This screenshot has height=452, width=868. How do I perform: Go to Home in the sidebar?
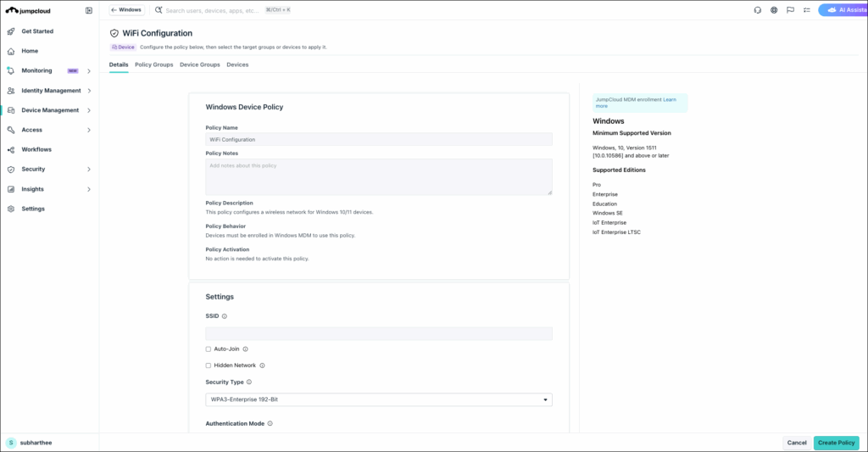[30, 51]
